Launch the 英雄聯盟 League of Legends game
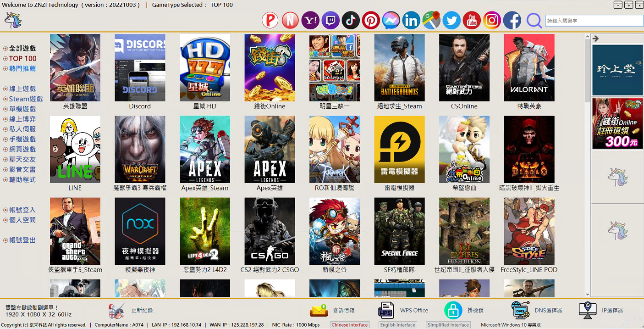The height and width of the screenshot is (329, 644). coord(75,68)
